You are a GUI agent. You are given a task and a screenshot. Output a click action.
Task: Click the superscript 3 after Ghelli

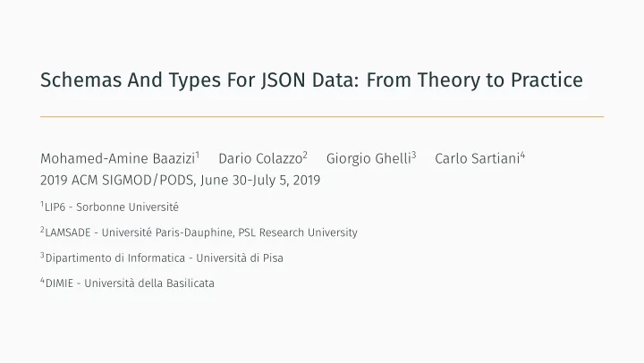[414, 156]
